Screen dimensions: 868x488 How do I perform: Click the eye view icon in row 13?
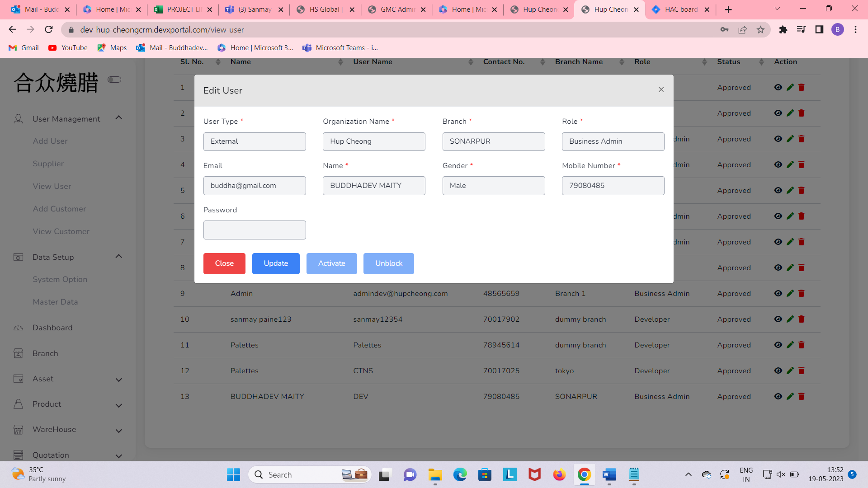778,396
